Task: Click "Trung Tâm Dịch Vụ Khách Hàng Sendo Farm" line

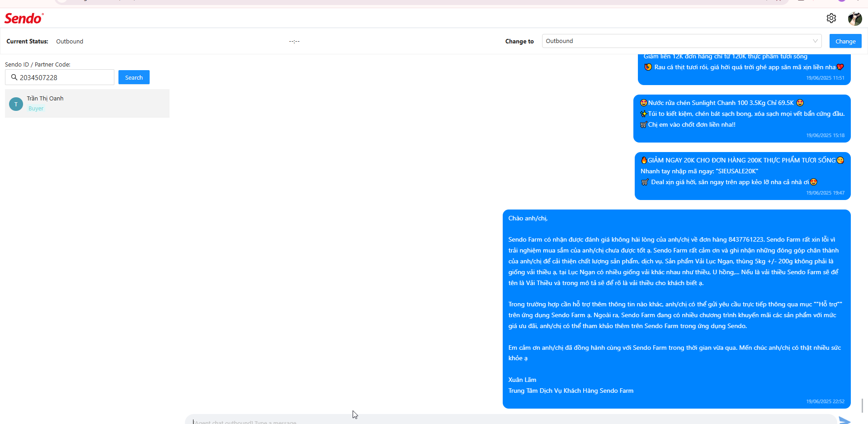Action: (571, 391)
